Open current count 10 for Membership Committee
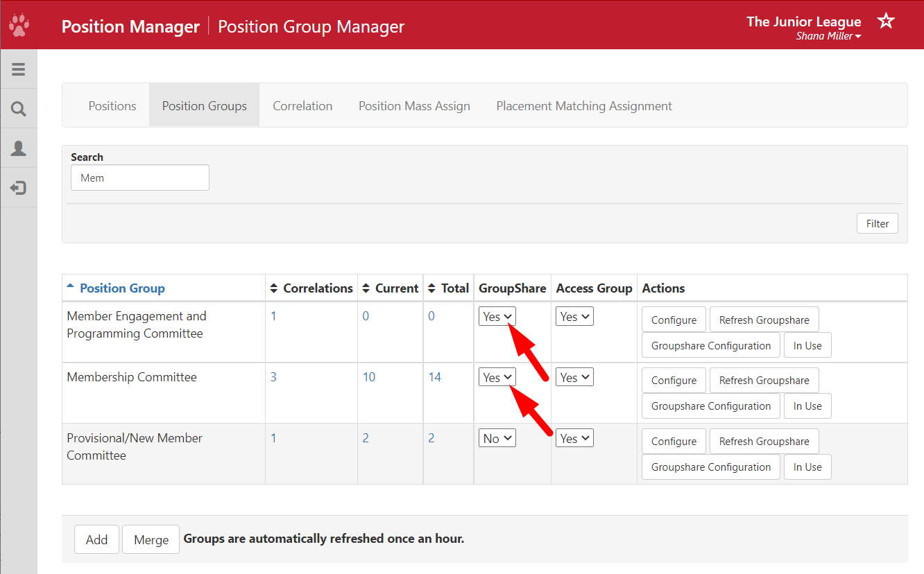The width and height of the screenshot is (924, 574). pos(369,377)
